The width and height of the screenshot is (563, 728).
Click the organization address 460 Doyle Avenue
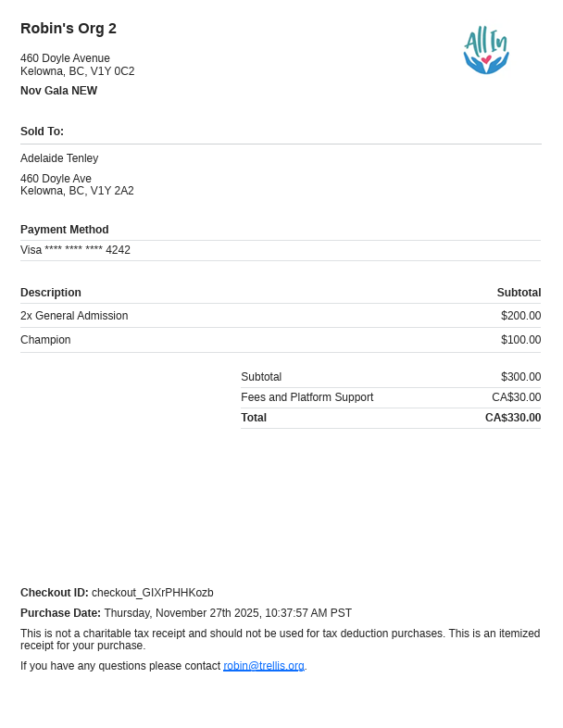point(65,58)
